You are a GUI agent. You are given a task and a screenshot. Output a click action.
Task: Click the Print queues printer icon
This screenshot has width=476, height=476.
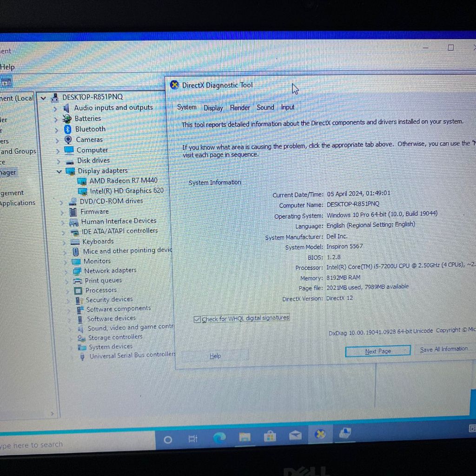(x=78, y=281)
